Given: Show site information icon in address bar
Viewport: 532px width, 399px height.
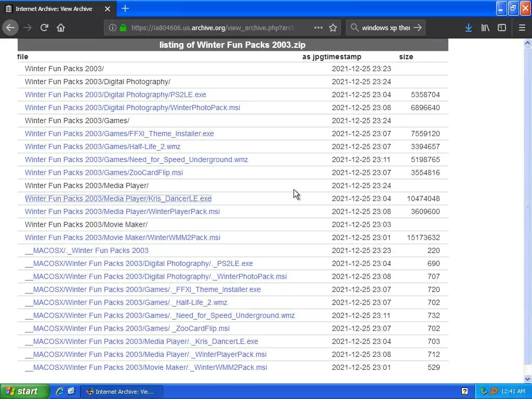Looking at the screenshot, I should [113, 28].
